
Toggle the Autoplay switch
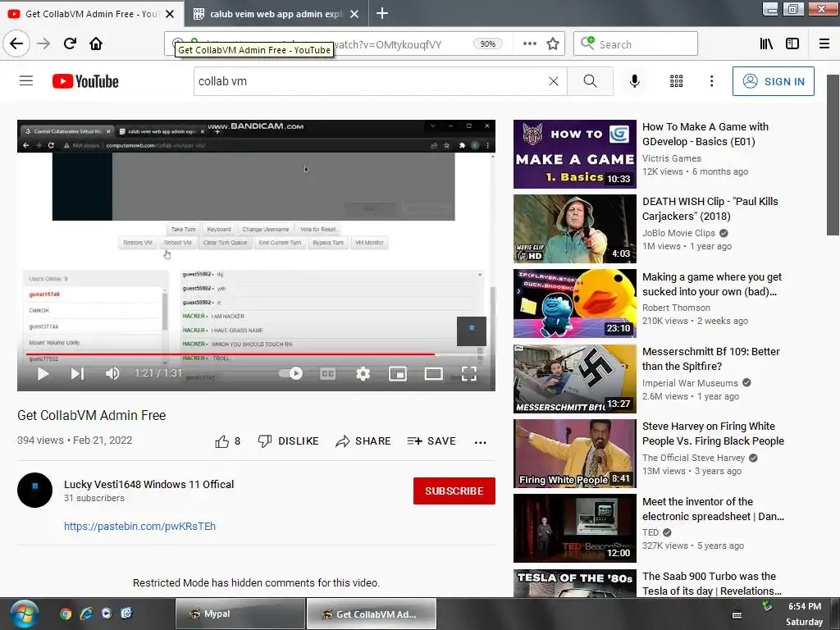coord(291,373)
